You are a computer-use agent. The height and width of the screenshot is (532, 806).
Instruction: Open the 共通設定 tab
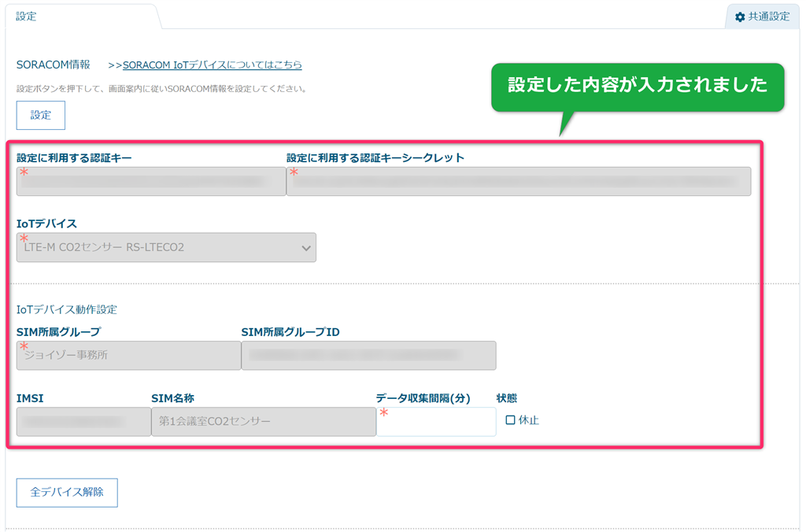click(x=762, y=17)
